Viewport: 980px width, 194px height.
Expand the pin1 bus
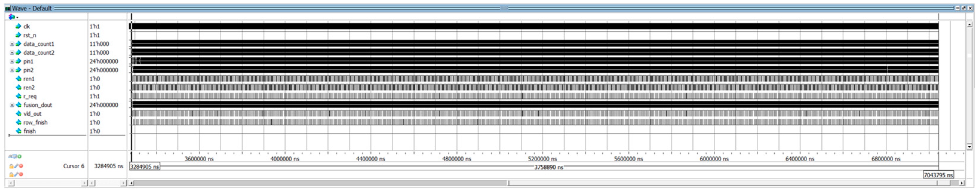(12, 61)
